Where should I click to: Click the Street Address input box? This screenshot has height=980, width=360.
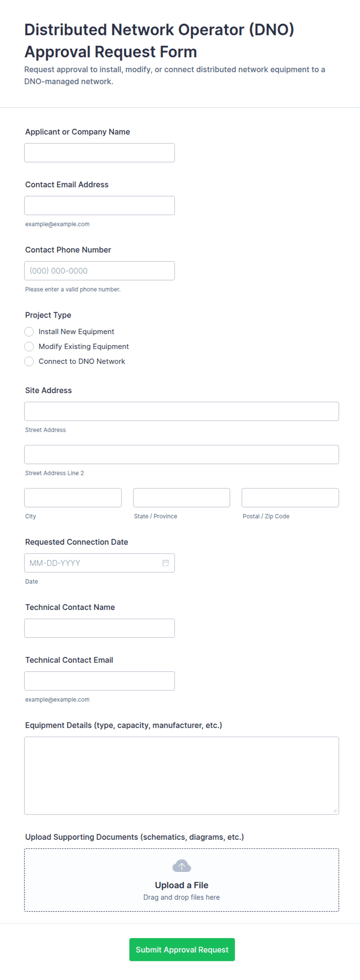(x=182, y=411)
